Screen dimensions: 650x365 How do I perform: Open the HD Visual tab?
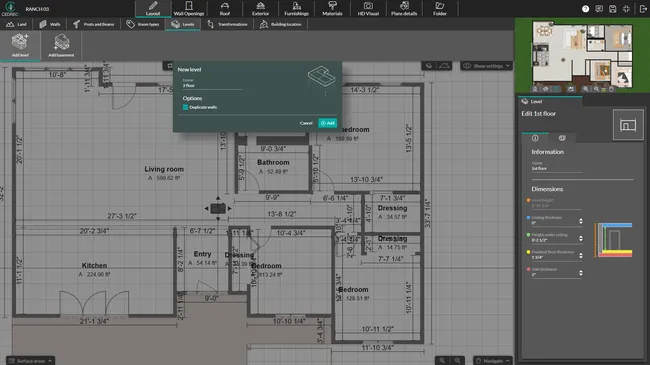click(368, 9)
